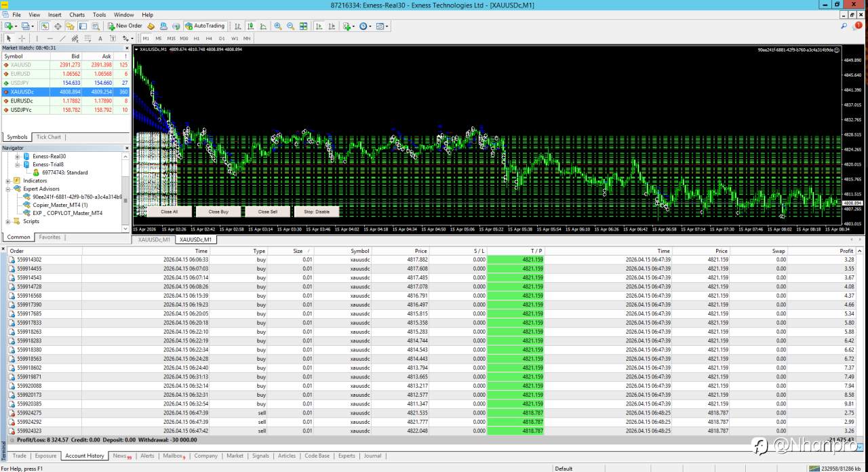Click the Close All chart button
The height and width of the screenshot is (472, 868).
(x=170, y=212)
